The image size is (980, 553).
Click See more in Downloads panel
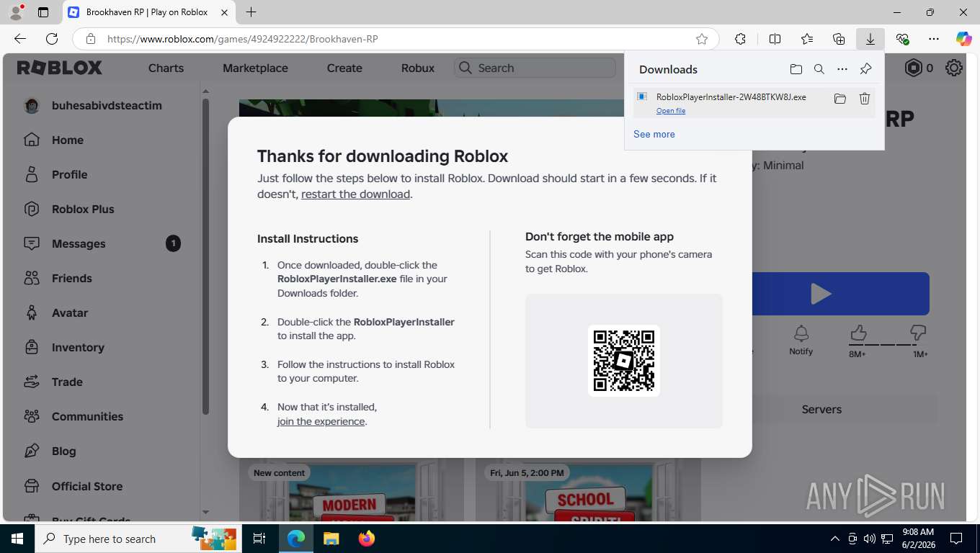pos(654,134)
